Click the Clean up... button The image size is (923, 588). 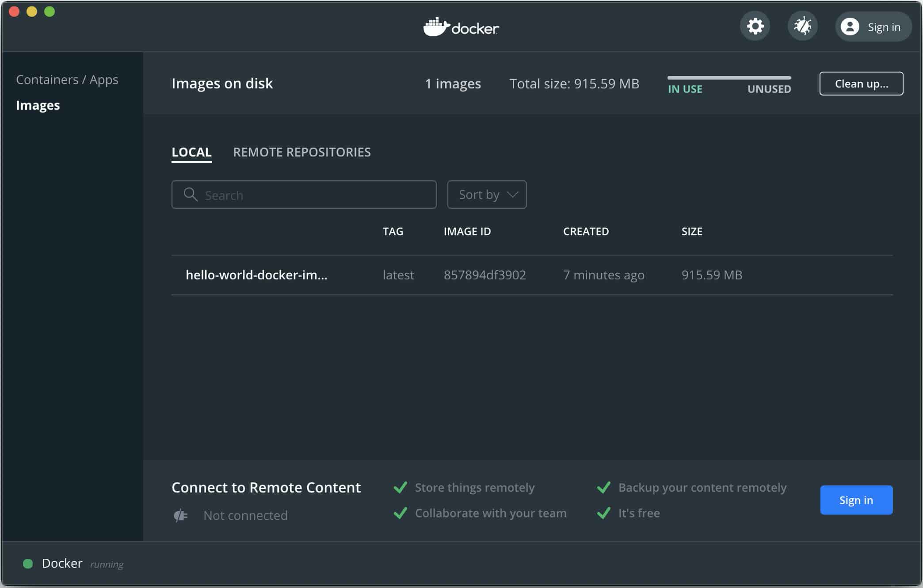pyautogui.click(x=861, y=84)
